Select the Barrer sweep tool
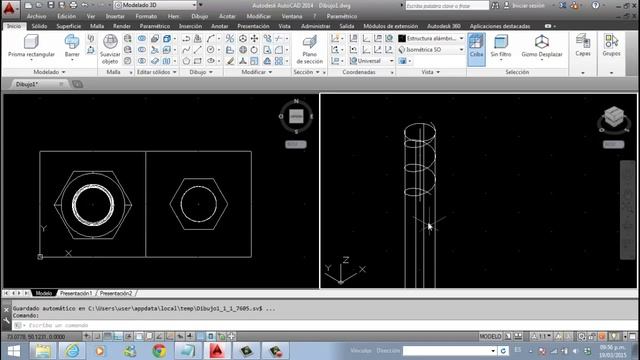This screenshot has height=360, width=640. pos(72,48)
